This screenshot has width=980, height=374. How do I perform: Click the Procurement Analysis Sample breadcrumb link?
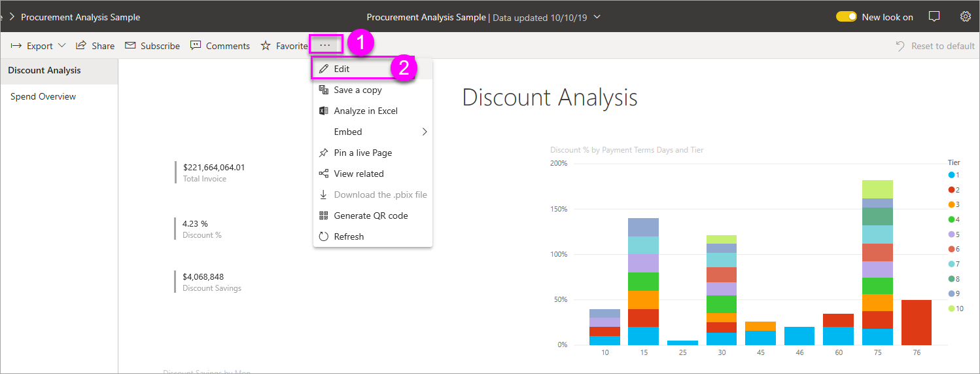80,17
